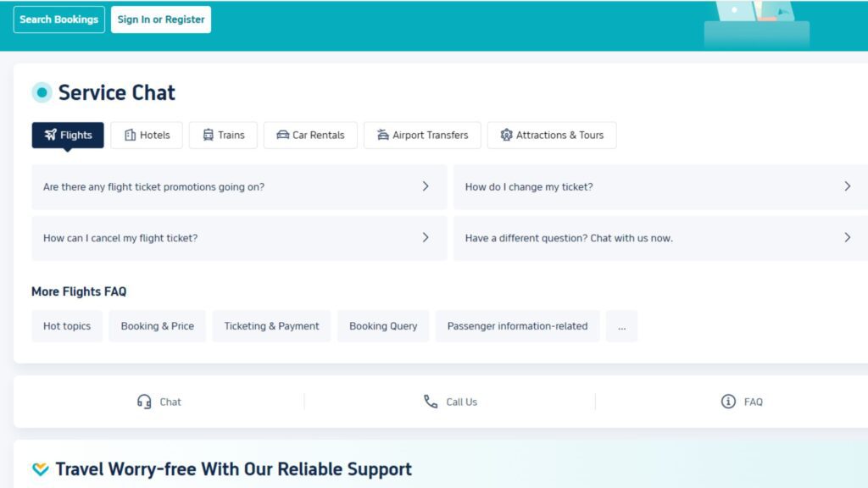Show more FAQ categories via ellipsis button
Viewport: 868px width, 488px height.
621,326
